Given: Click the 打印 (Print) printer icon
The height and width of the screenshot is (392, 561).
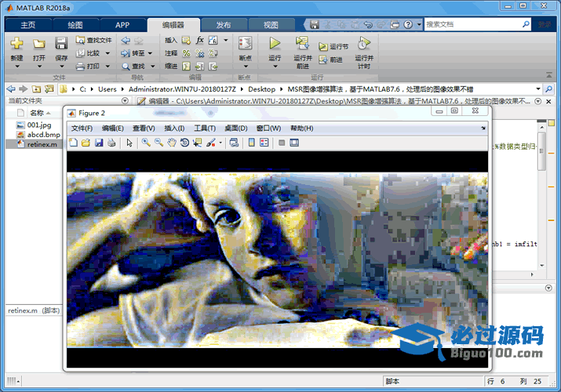Looking at the screenshot, I should click(x=80, y=66).
